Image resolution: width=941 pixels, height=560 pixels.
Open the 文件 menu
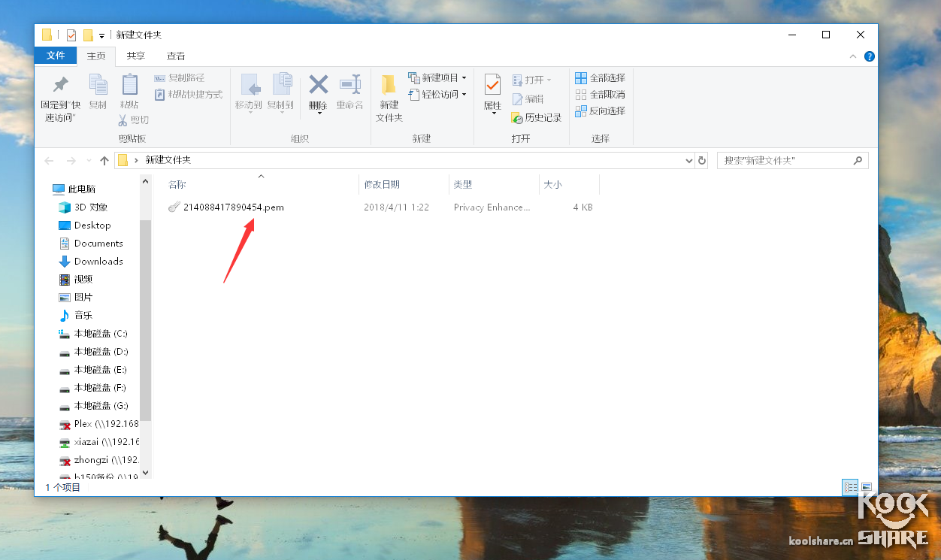(x=56, y=56)
